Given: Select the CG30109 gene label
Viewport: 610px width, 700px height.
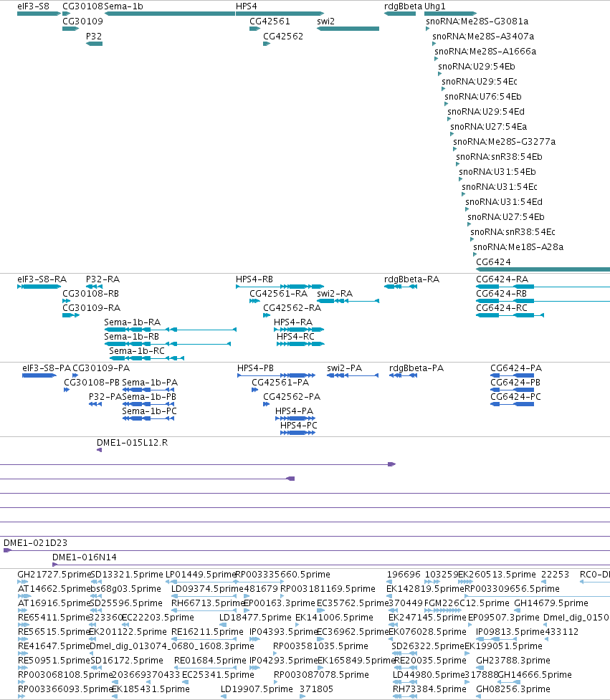Looking at the screenshot, I should pyautogui.click(x=82, y=21).
